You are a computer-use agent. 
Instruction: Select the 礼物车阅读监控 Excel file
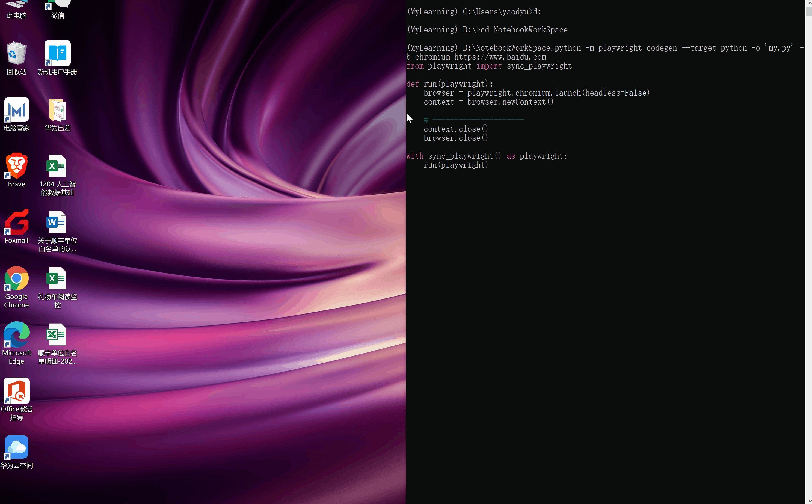pos(57,279)
